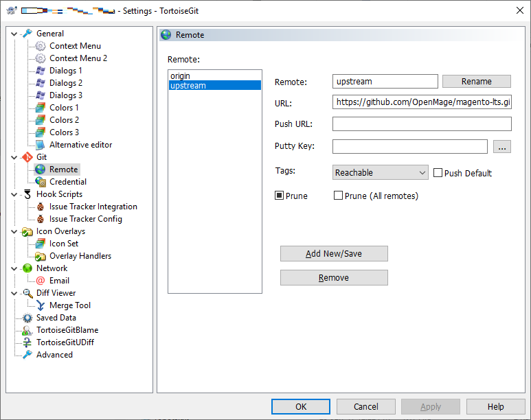The height and width of the screenshot is (420, 531).
Task: Collapse the Icon Overlays tree node
Action: [x=14, y=231]
